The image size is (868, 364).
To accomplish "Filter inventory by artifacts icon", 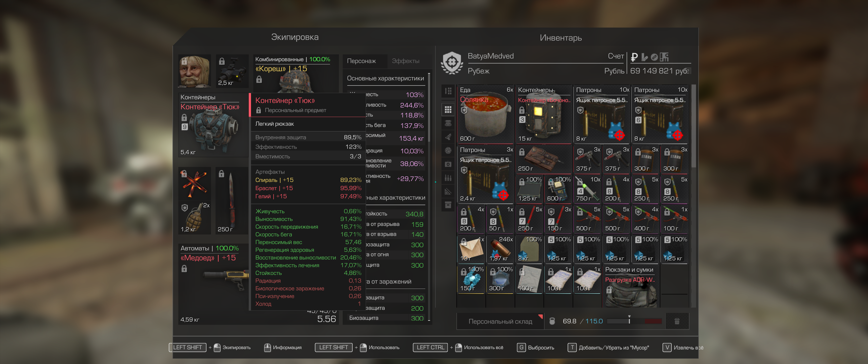I will pyautogui.click(x=448, y=151).
